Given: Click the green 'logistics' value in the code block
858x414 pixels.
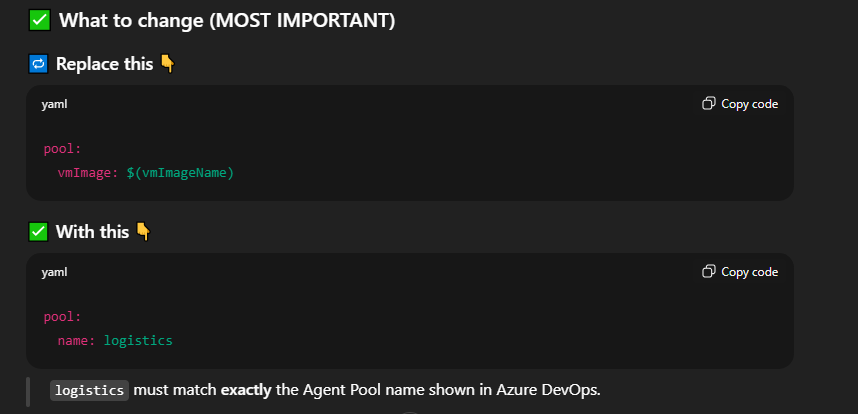Looking at the screenshot, I should tap(138, 341).
